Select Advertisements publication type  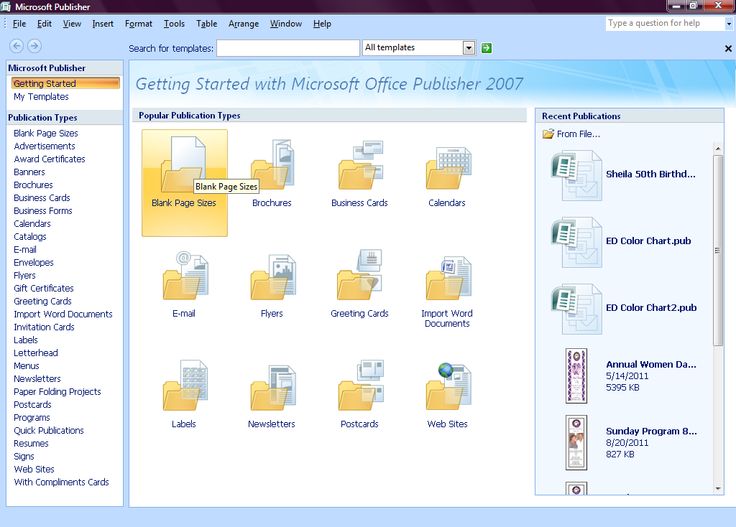coord(45,146)
